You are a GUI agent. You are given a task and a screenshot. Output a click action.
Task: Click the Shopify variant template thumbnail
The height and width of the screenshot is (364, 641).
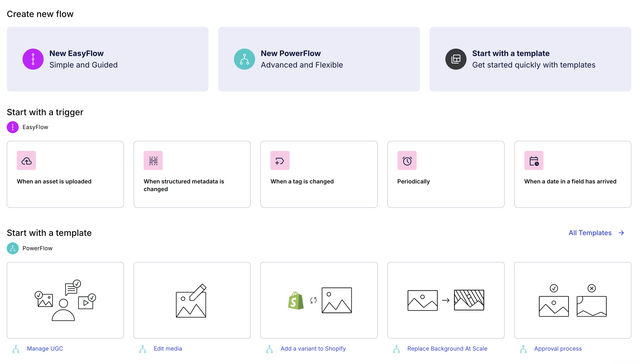(x=319, y=300)
